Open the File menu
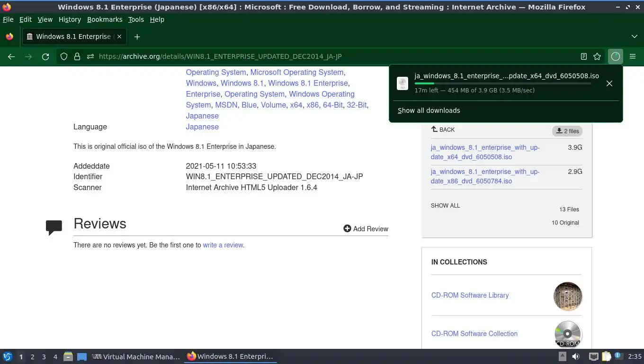 [8, 19]
